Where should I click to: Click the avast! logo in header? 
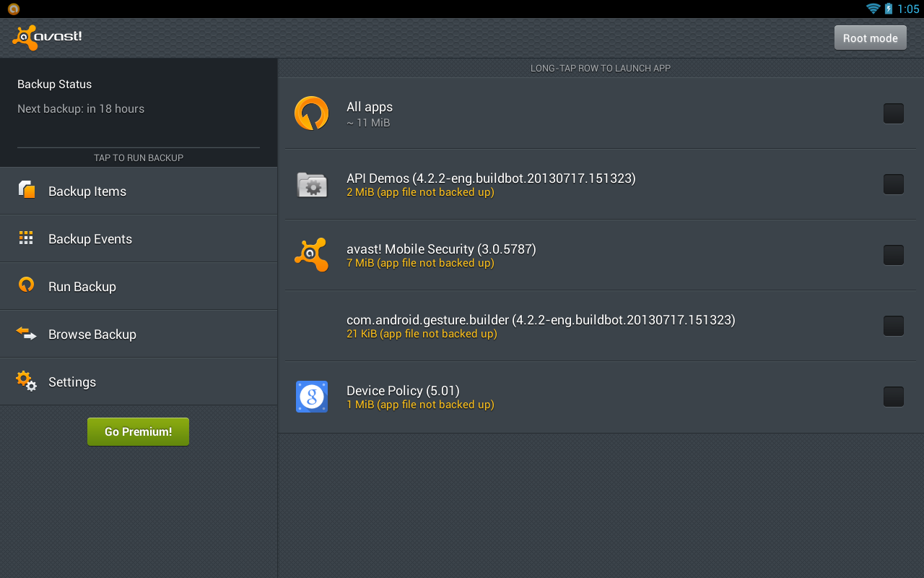pyautogui.click(x=47, y=38)
